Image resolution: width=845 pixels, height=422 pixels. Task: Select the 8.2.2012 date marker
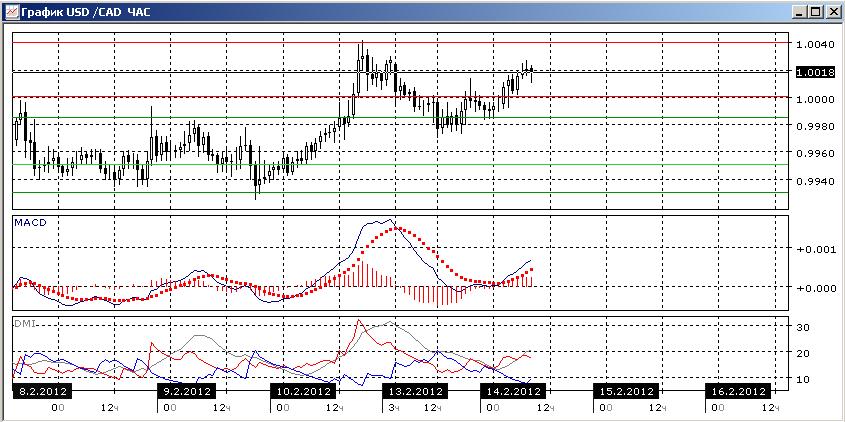(42, 391)
